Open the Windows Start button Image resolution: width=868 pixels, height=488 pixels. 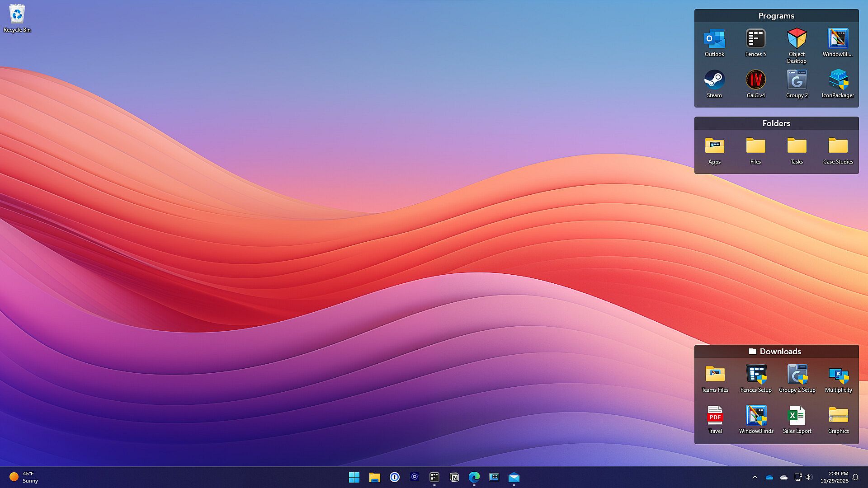354,477
